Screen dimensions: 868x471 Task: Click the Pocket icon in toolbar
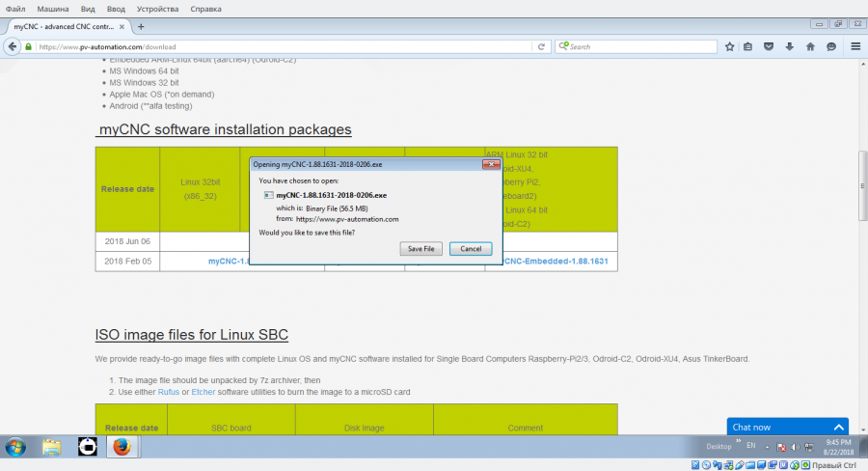tap(770, 46)
